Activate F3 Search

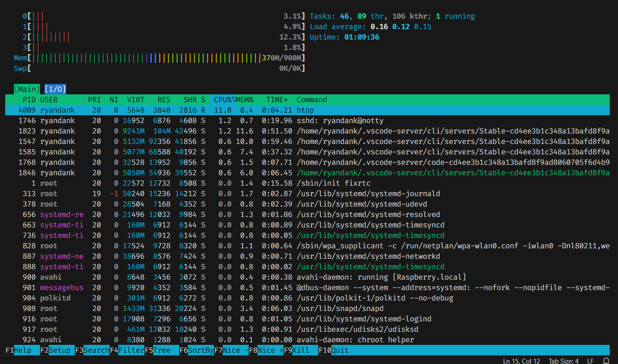coord(92,350)
